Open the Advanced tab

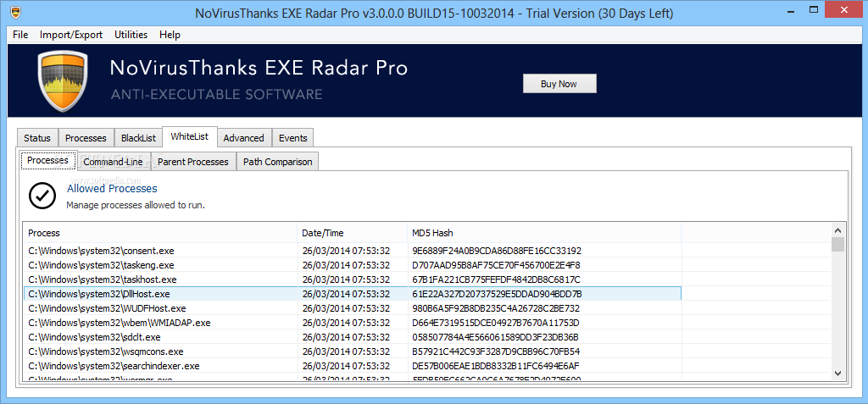[243, 138]
